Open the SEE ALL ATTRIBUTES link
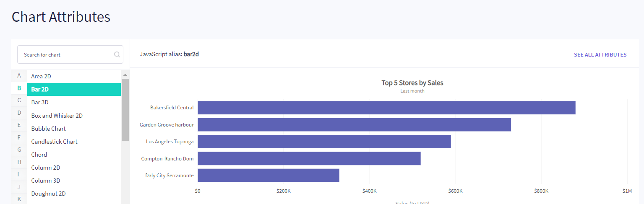 tap(600, 55)
